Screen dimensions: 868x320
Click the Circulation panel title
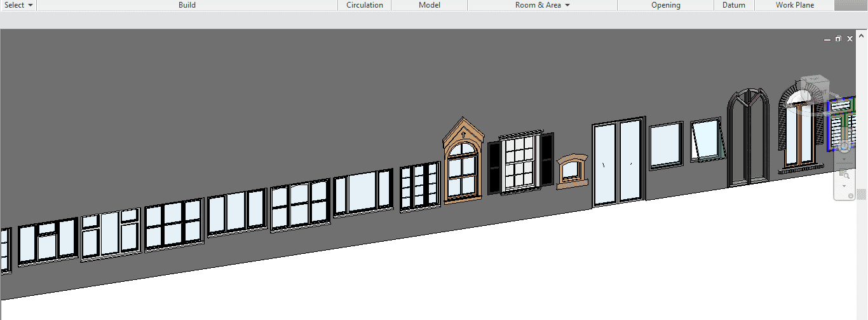coord(364,5)
